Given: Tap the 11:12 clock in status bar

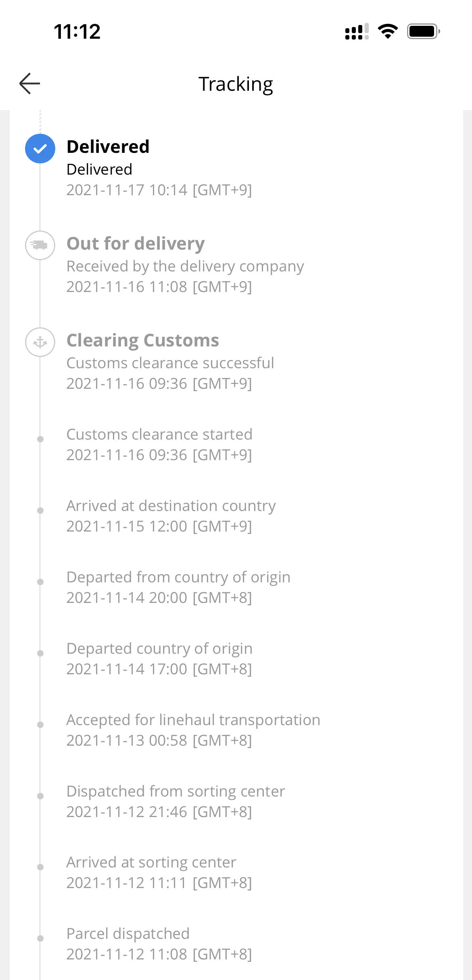Looking at the screenshot, I should tap(77, 31).
